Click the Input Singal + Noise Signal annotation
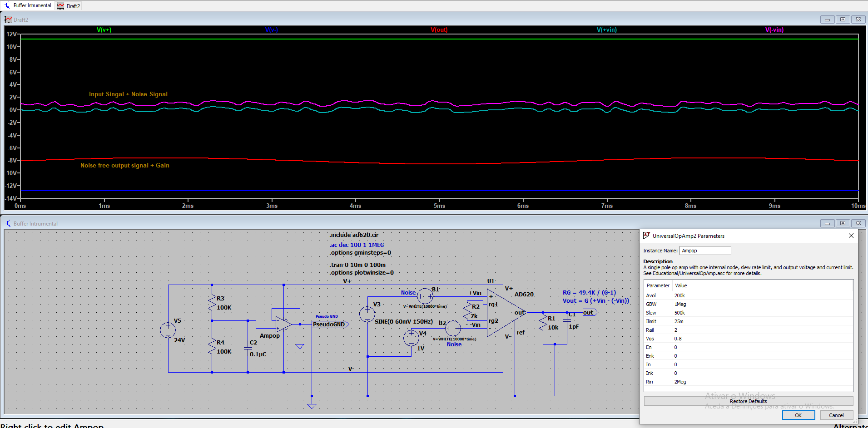This screenshot has height=428, width=868. 128,94
